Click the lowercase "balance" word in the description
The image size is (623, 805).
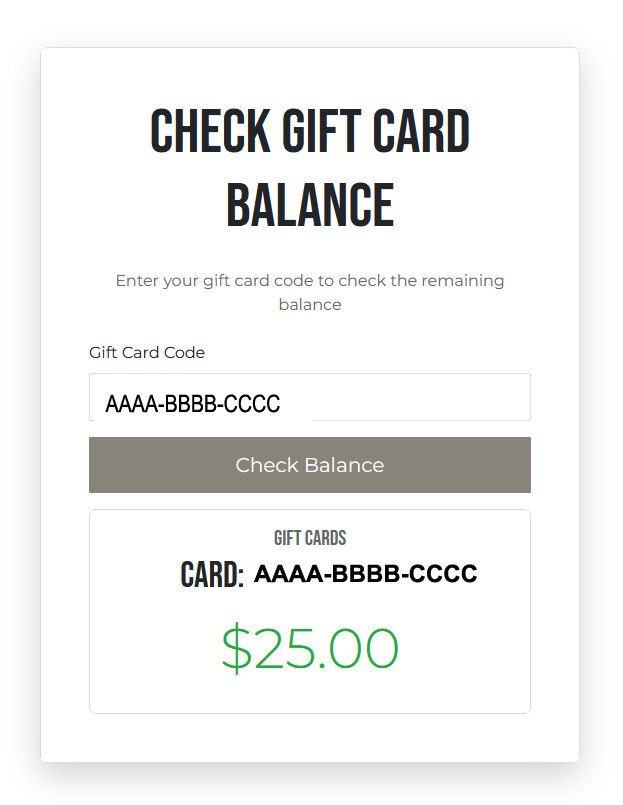pyautogui.click(x=310, y=305)
